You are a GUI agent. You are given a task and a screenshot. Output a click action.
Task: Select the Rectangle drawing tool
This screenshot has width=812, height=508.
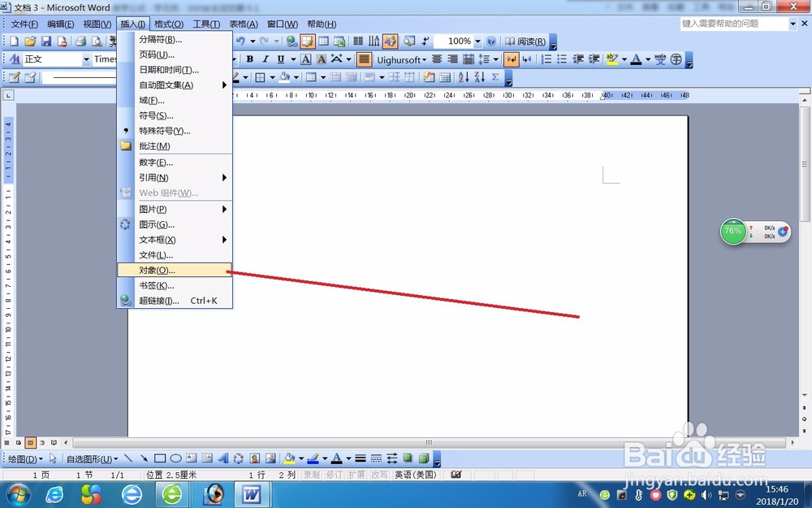click(x=160, y=458)
